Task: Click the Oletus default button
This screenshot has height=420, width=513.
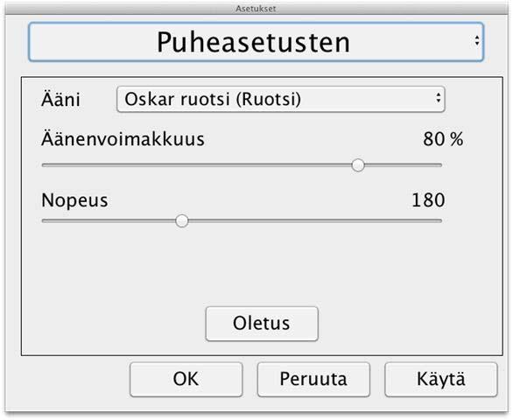Action: tap(262, 324)
